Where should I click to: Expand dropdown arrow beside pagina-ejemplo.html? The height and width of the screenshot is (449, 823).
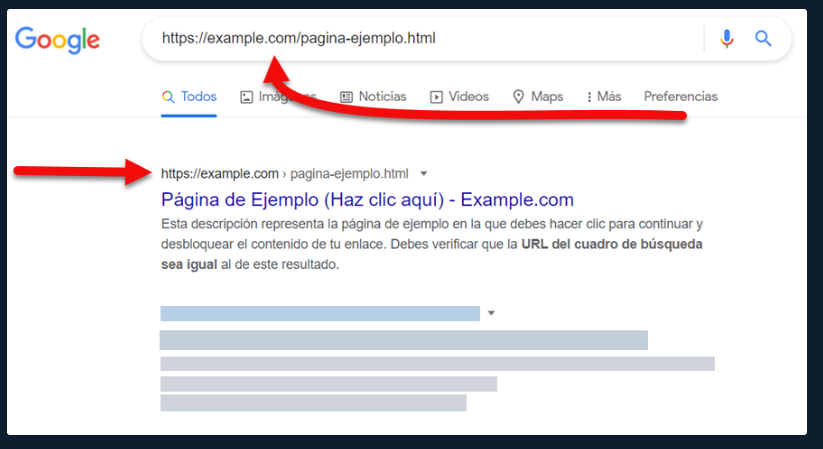424,174
